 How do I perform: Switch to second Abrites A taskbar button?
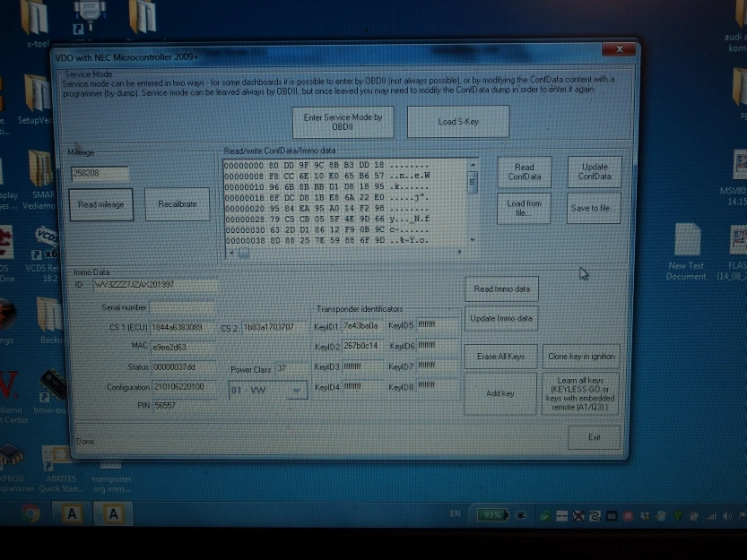coord(113,513)
